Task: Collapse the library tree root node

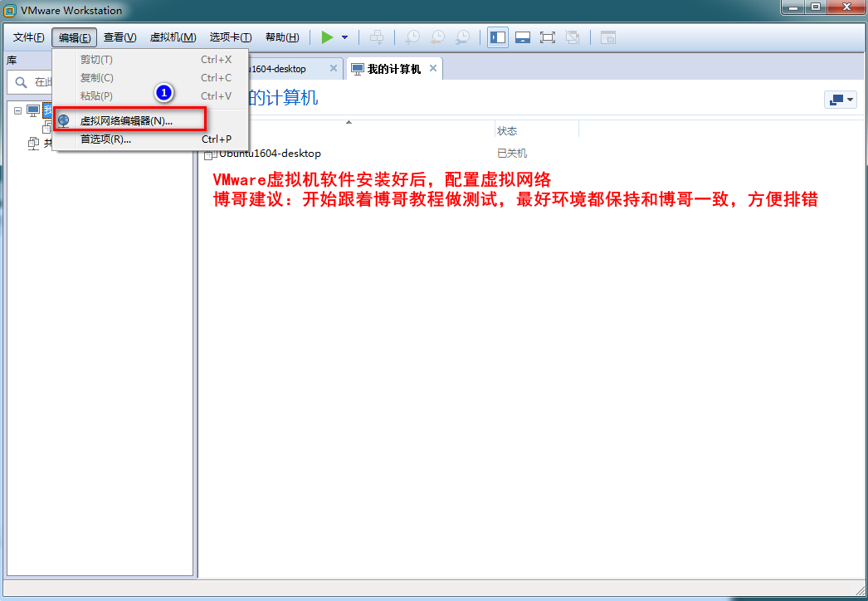Action: coord(17,110)
